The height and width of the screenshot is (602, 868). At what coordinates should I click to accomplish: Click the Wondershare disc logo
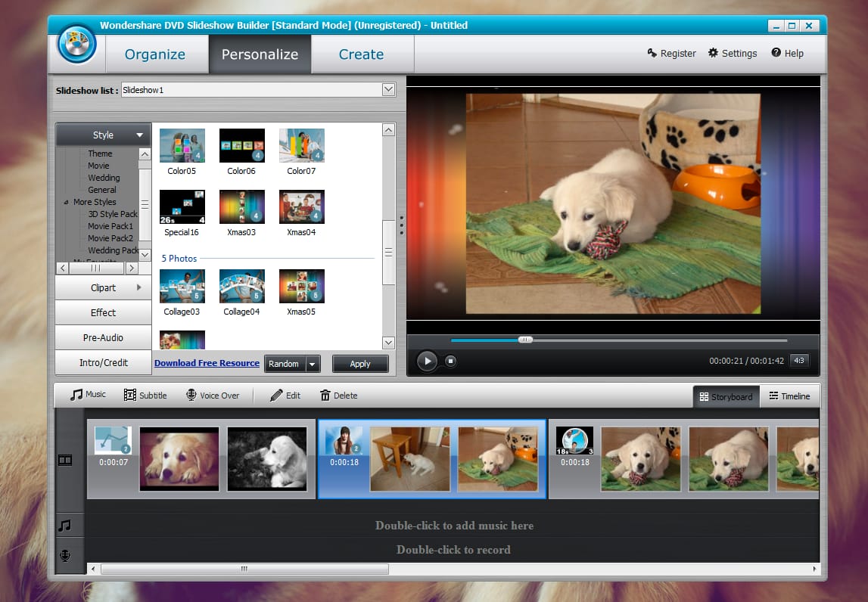point(77,45)
